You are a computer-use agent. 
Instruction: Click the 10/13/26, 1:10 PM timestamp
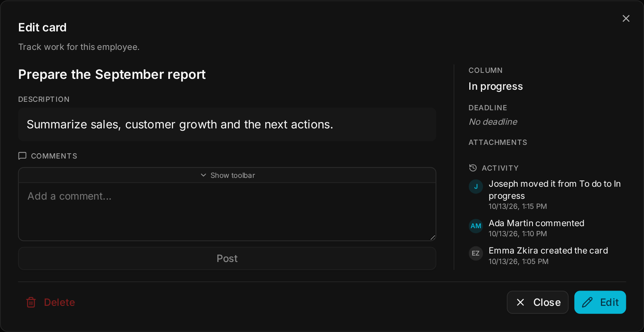pos(518,234)
